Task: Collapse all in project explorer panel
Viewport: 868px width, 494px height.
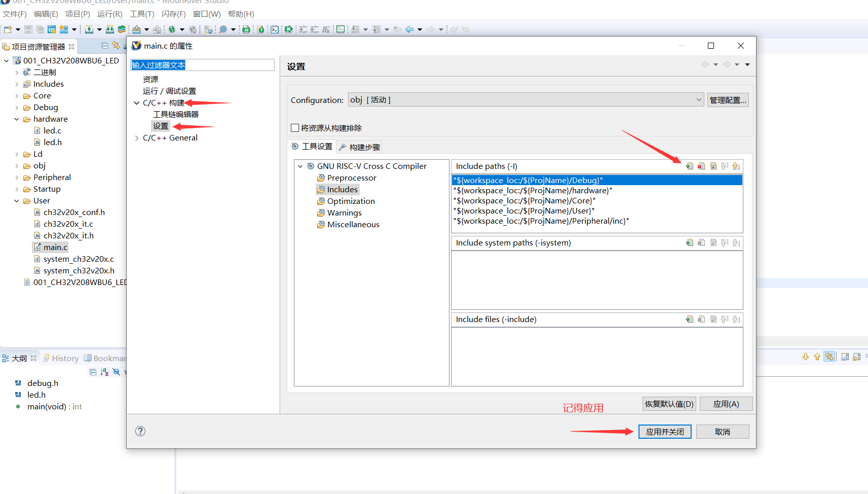Action: click(105, 46)
